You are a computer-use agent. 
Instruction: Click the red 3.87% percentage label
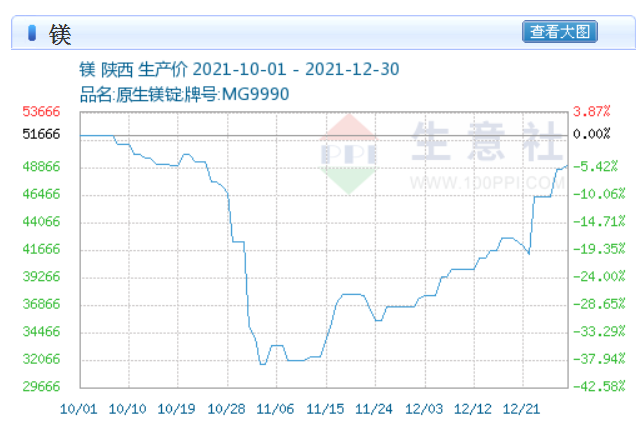[x=591, y=111]
